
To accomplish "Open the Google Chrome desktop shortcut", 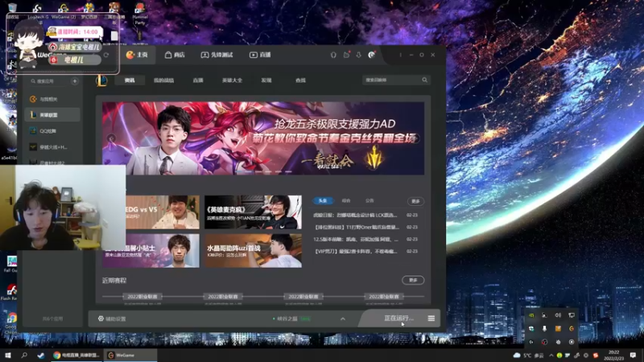I will [11, 323].
